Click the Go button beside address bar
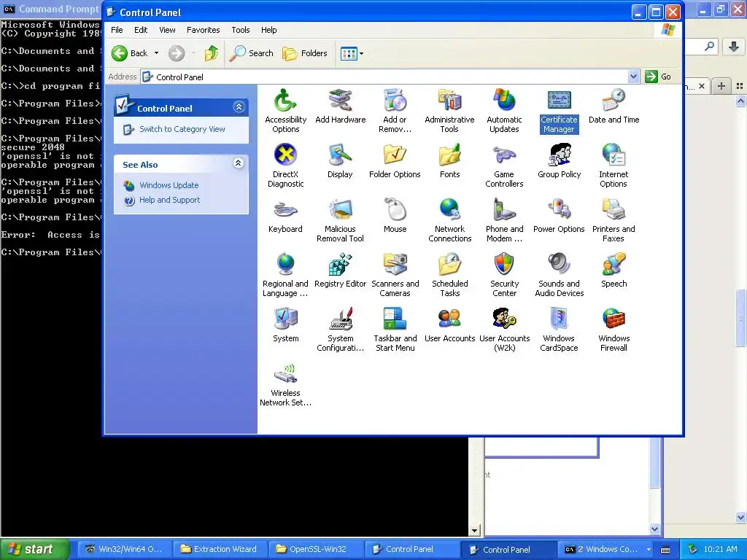 658,77
